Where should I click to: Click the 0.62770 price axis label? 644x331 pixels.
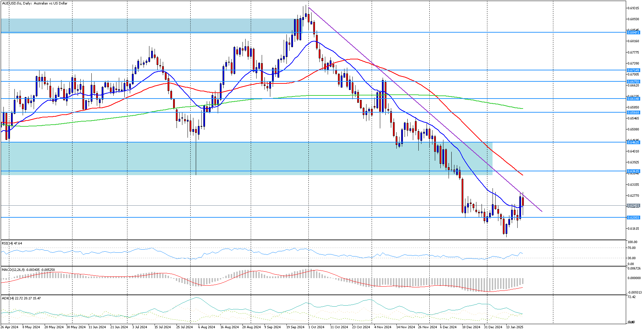tap(633, 195)
